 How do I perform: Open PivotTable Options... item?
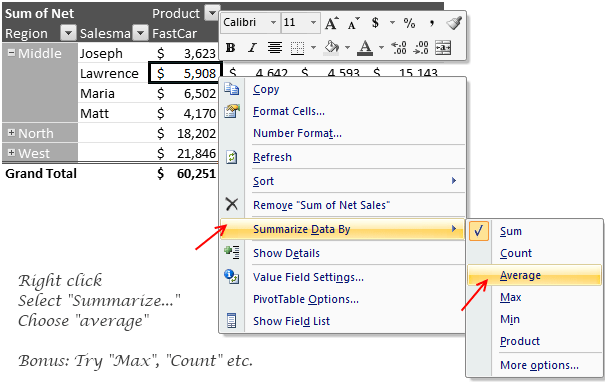[343, 299]
